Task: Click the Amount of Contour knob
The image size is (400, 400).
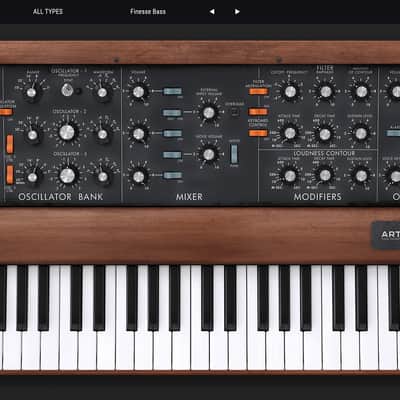Action: [x=361, y=91]
